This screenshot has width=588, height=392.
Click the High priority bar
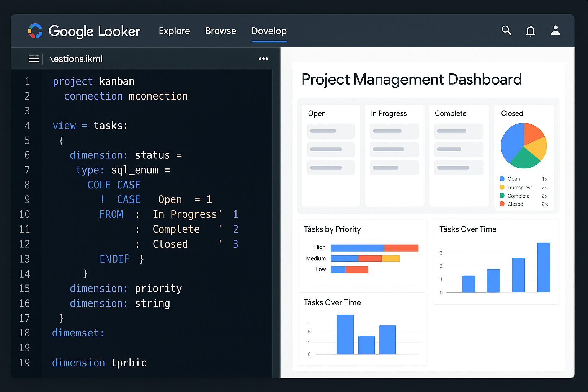[x=374, y=248]
